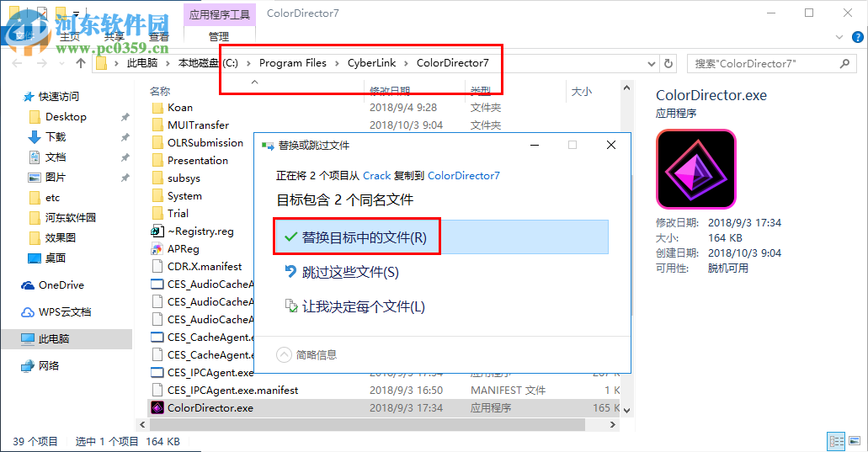Open the 文档 documents folder

56,157
